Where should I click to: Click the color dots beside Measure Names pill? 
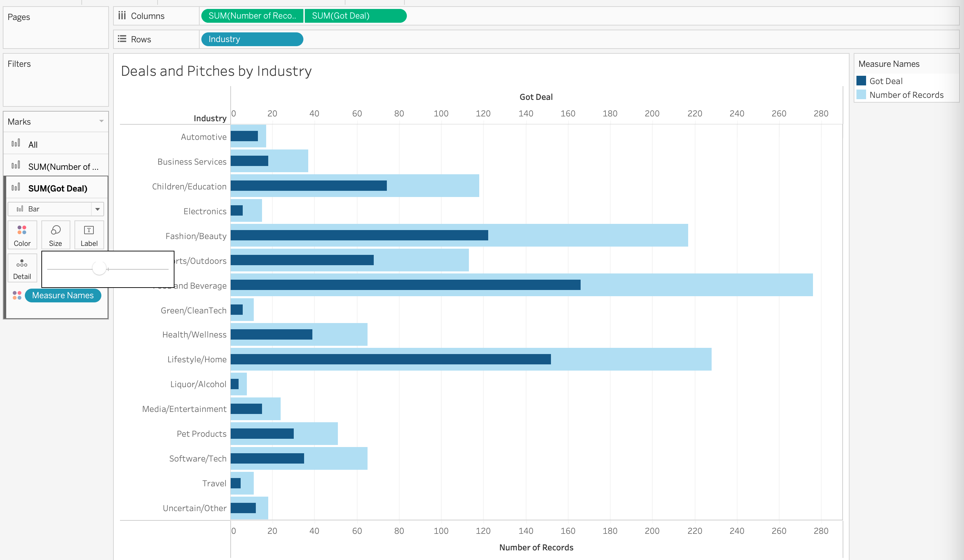17,295
